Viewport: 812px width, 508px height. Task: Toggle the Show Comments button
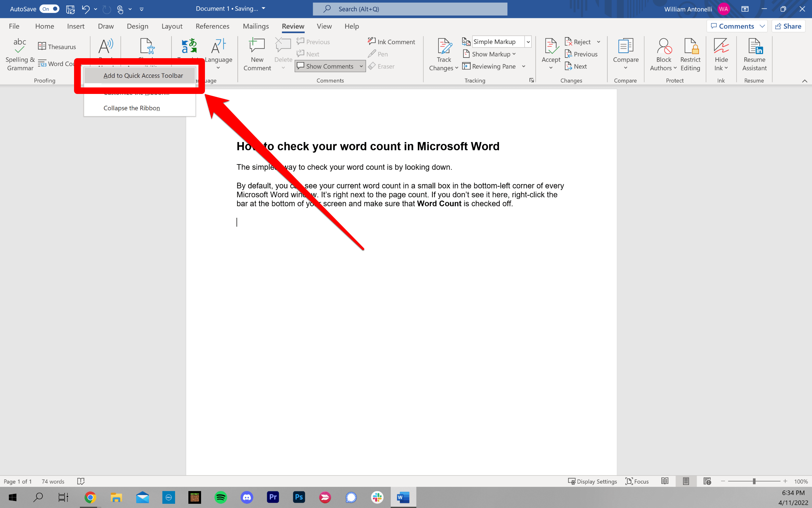(x=325, y=66)
